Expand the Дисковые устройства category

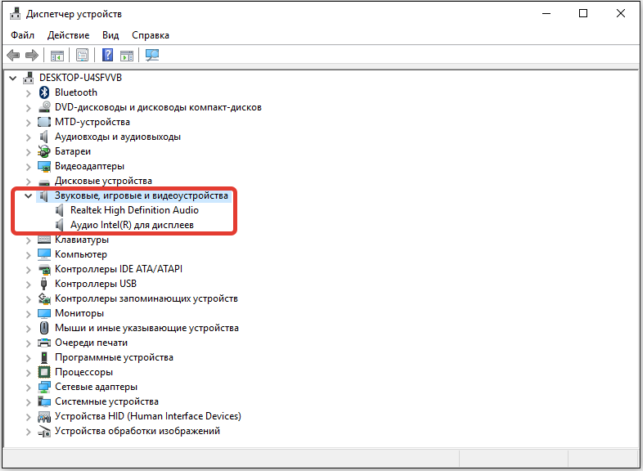pyautogui.click(x=28, y=181)
